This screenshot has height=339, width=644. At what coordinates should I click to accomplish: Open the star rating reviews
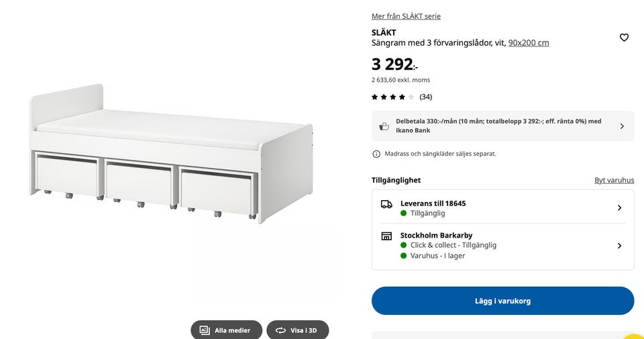[x=393, y=97]
